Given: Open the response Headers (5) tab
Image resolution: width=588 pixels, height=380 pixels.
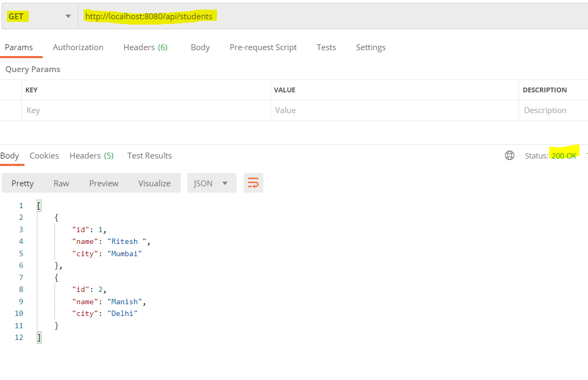Looking at the screenshot, I should click(91, 156).
